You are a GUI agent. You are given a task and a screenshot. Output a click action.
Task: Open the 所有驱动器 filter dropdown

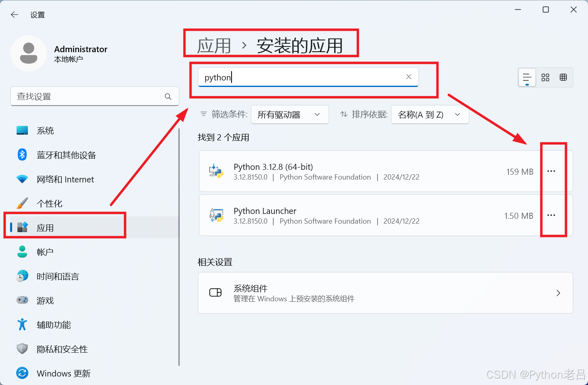click(x=290, y=114)
